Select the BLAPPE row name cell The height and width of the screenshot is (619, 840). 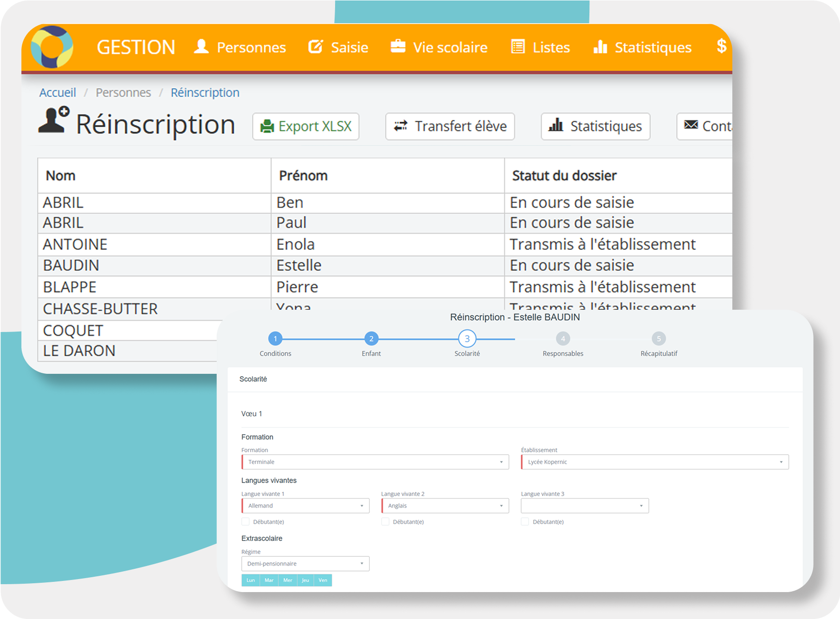[x=154, y=287]
